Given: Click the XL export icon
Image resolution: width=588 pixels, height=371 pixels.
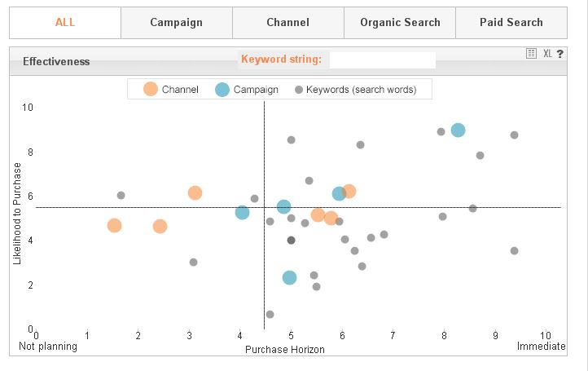Looking at the screenshot, I should coord(547,53).
